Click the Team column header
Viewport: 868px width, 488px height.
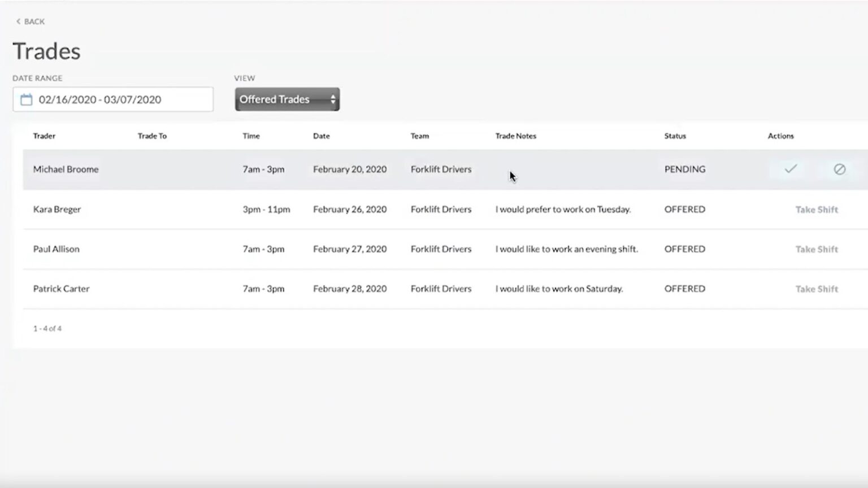(419, 136)
